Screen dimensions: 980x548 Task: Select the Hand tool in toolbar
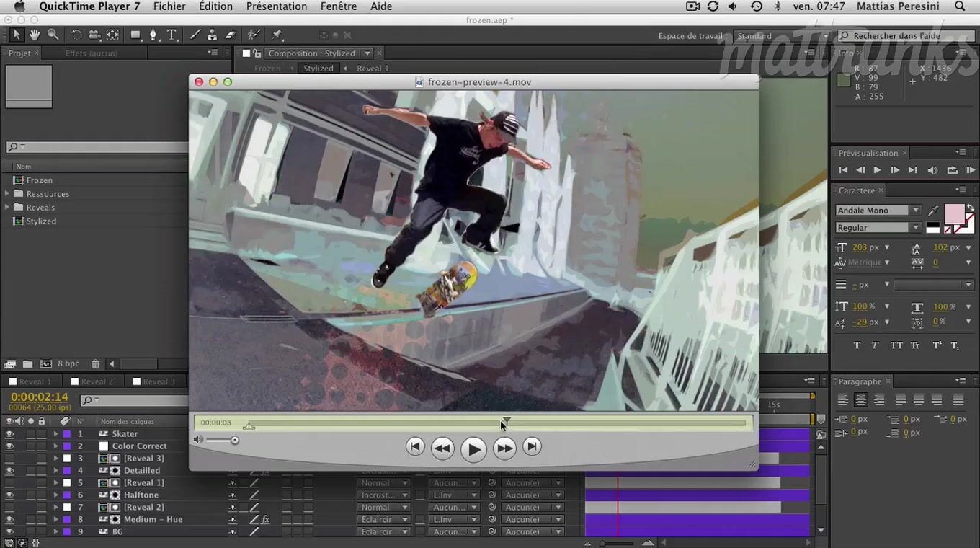pos(35,35)
